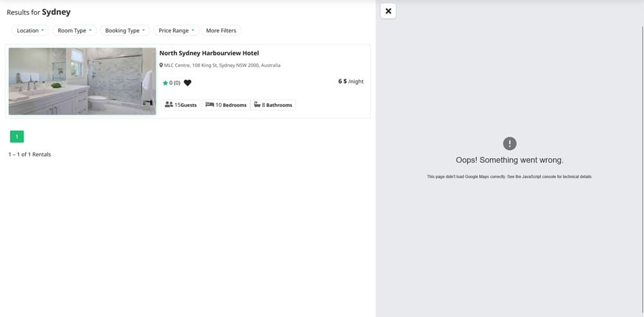The width and height of the screenshot is (644, 317).
Task: Select page 1 in pagination
Action: tap(17, 136)
